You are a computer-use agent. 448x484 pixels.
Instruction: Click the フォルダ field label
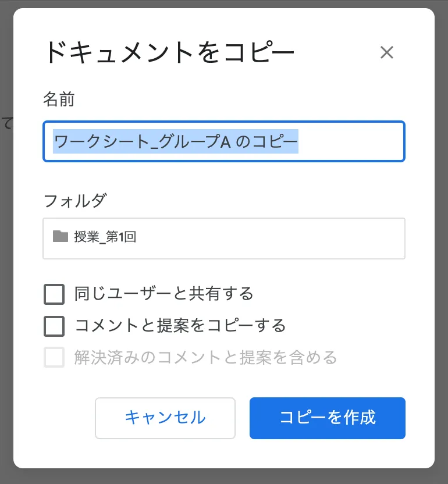pos(74,201)
